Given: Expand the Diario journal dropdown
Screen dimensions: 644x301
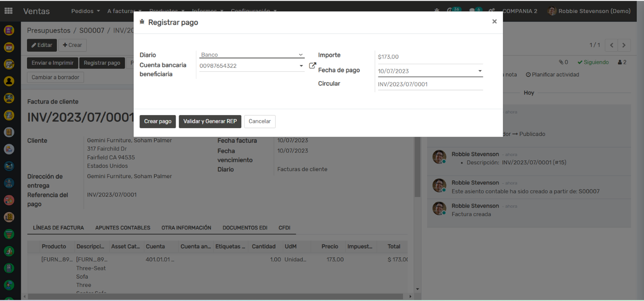Looking at the screenshot, I should point(252,55).
